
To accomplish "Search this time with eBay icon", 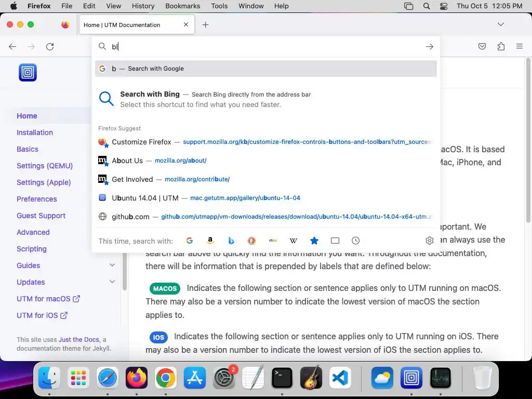I will [x=273, y=241].
